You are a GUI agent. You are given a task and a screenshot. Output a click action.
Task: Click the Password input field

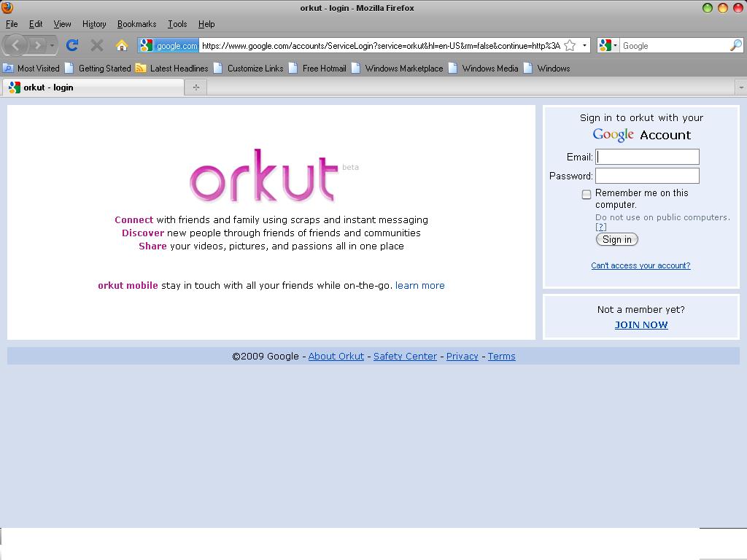647,176
